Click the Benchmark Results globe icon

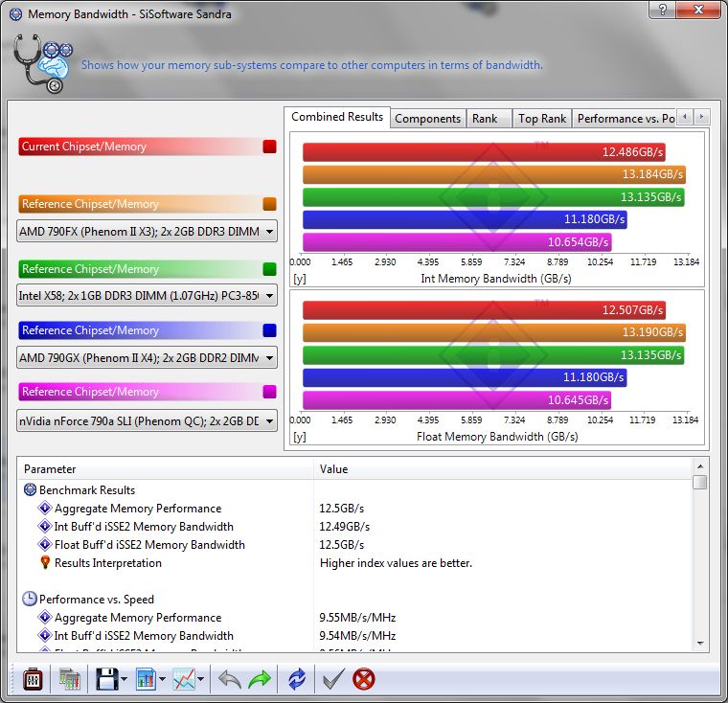pos(31,489)
